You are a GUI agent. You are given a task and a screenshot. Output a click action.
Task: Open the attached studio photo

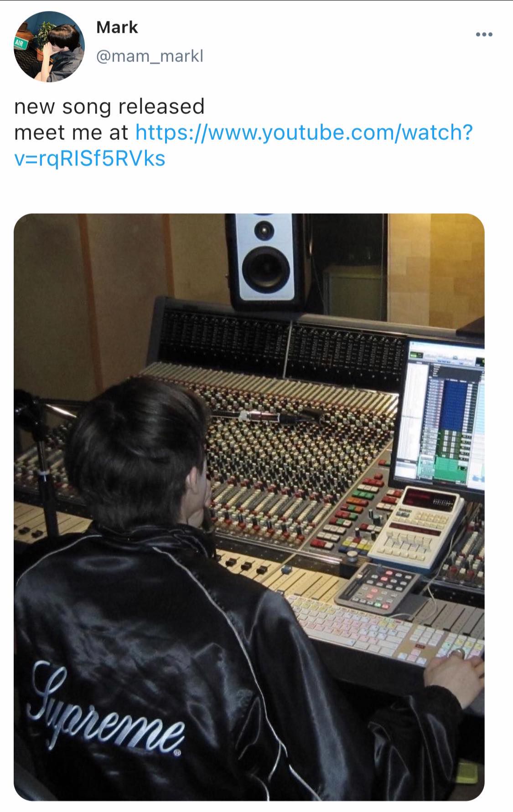(x=249, y=507)
